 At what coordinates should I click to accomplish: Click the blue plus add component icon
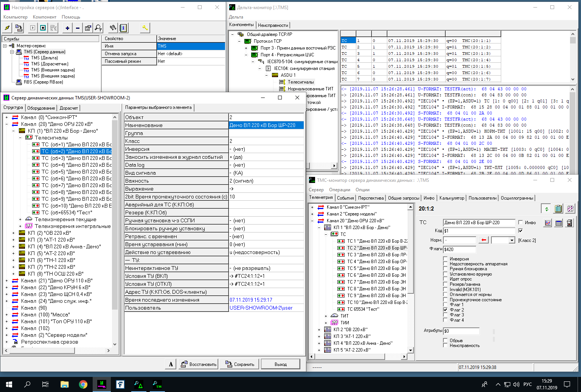[x=67, y=28]
